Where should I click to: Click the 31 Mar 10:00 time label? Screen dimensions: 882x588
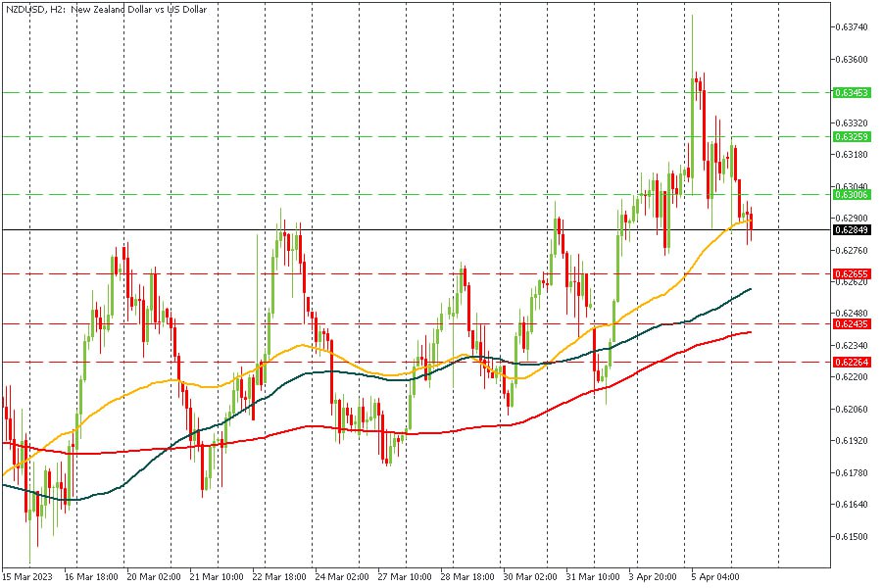tap(592, 577)
